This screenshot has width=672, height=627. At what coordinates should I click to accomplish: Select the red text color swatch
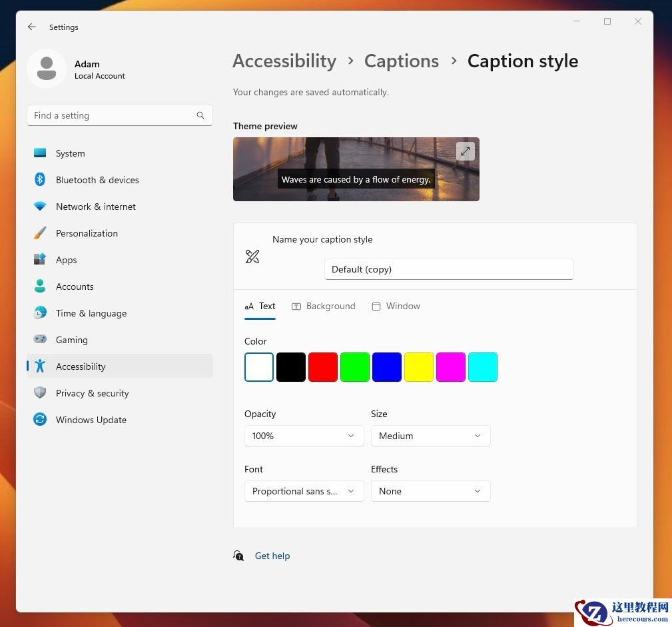[x=322, y=366]
